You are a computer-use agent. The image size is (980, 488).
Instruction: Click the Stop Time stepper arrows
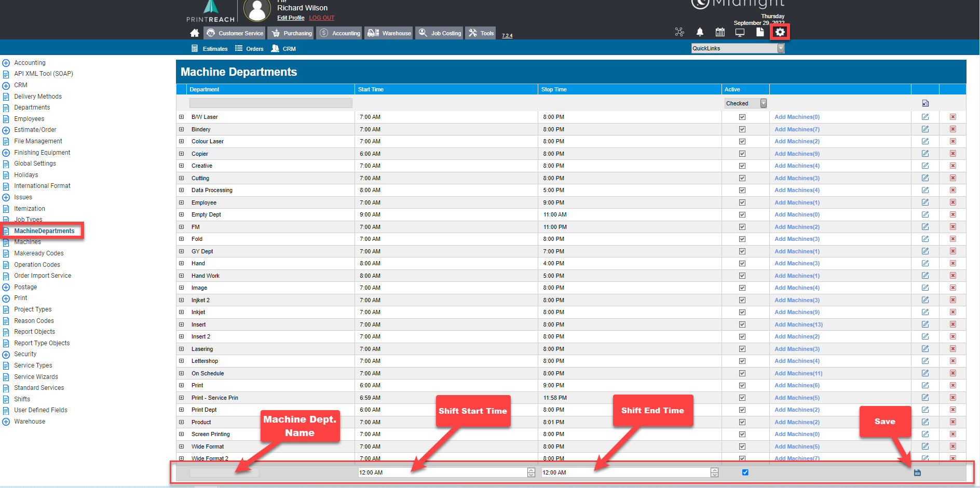coord(714,472)
